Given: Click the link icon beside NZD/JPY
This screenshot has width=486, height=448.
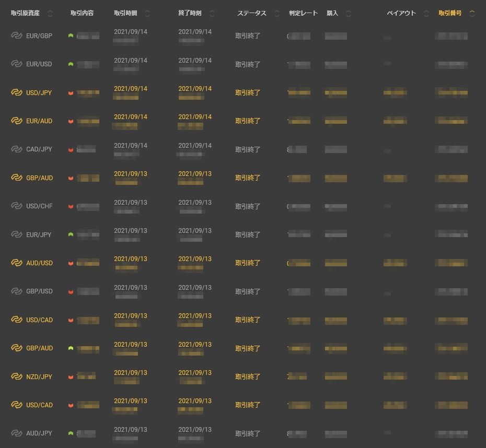Looking at the screenshot, I should (17, 376).
